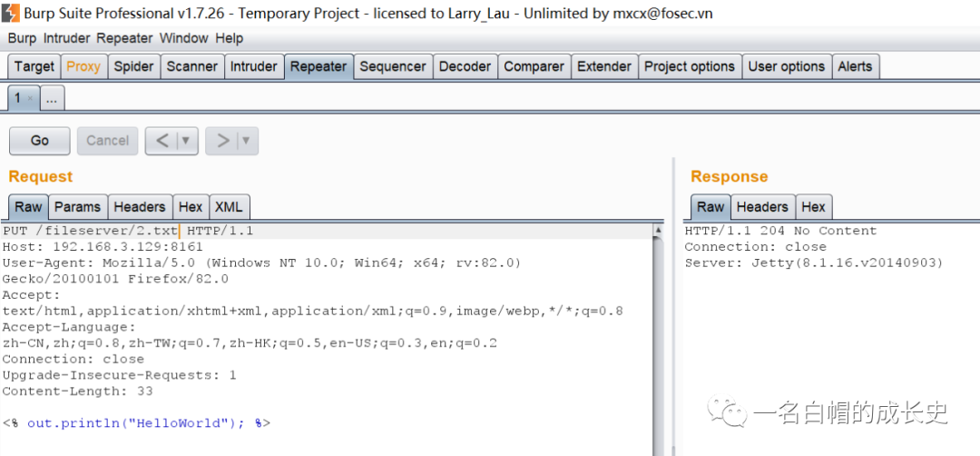The height and width of the screenshot is (456, 980).
Task: Switch to Request Headers tab
Action: point(140,207)
